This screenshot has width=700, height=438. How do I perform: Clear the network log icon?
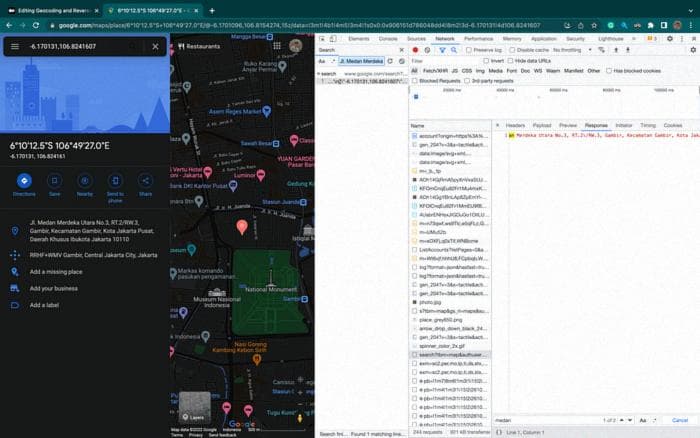click(x=427, y=50)
